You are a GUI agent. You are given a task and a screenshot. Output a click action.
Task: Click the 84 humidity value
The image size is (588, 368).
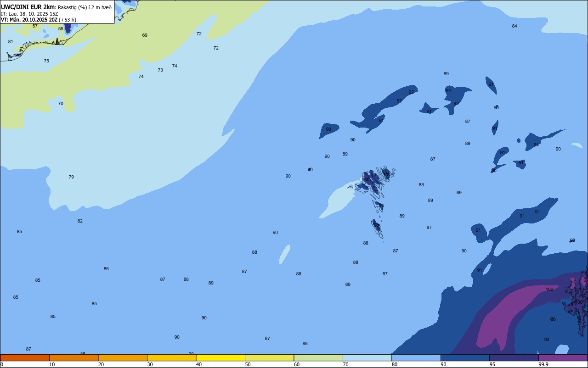click(514, 26)
